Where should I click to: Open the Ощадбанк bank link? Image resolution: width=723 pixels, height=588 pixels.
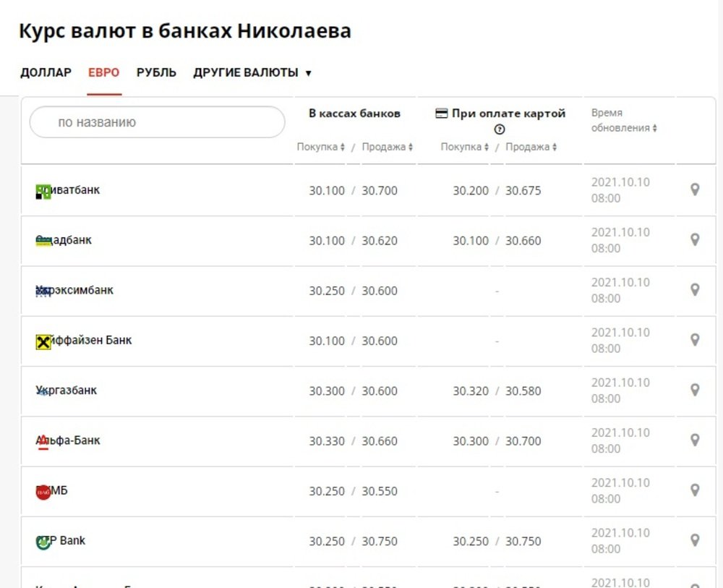click(64, 240)
